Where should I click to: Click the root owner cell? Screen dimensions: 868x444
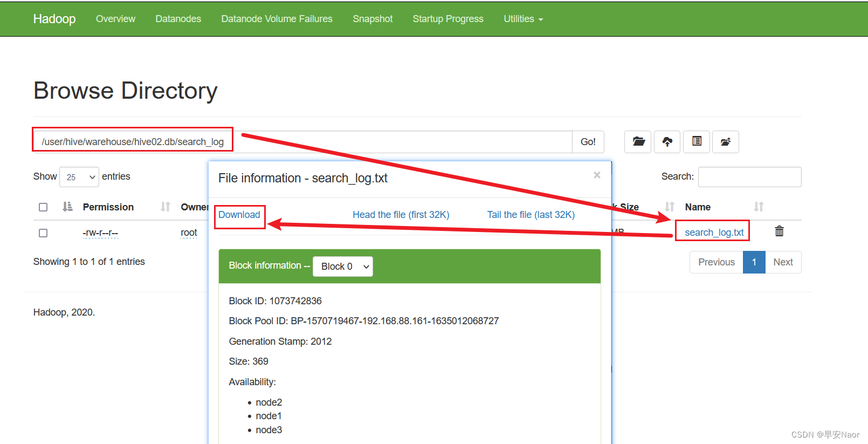[189, 233]
